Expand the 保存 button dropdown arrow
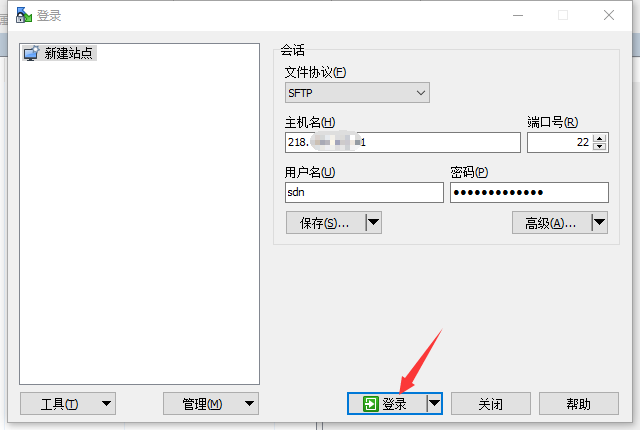Screen dimensions: 640x430 [373, 222]
